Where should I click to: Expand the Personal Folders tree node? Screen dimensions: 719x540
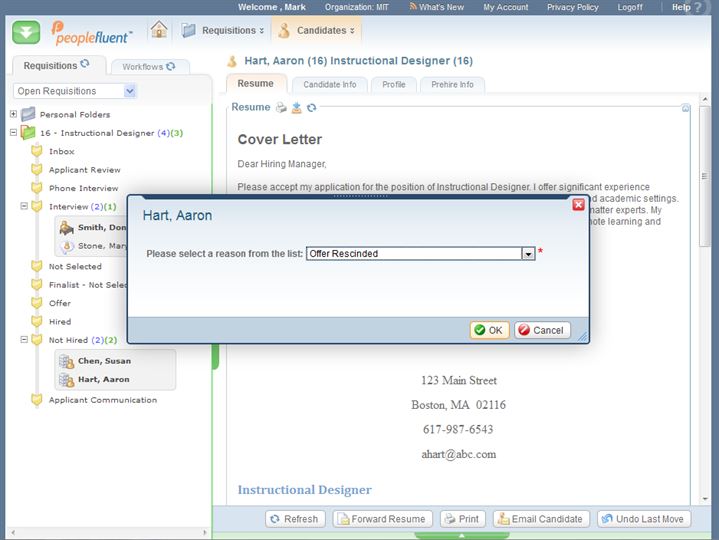(13, 114)
